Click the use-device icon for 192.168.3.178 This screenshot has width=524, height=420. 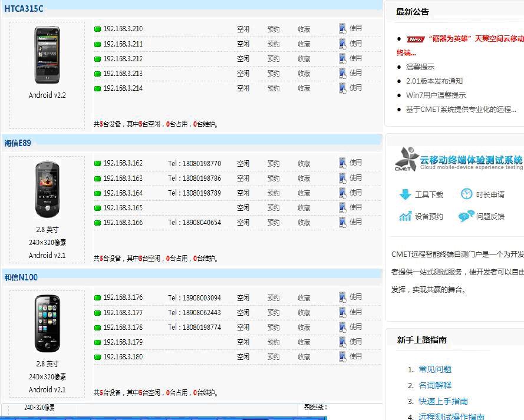[x=342, y=327]
